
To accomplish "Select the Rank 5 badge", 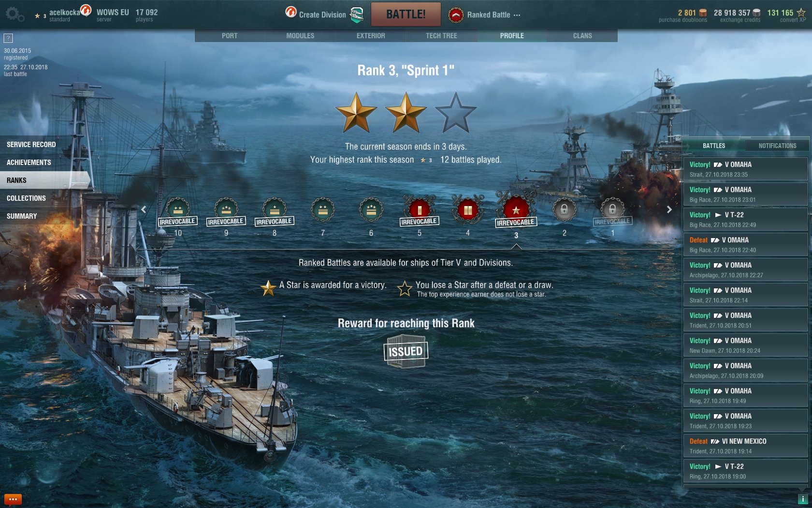I will [x=419, y=210].
